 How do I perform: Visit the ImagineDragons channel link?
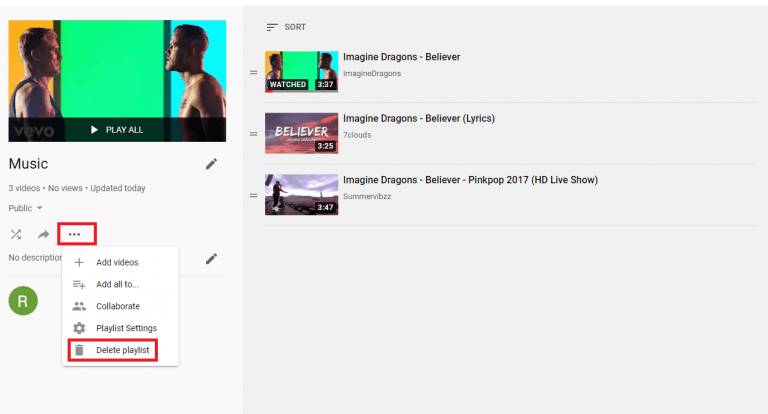(x=372, y=73)
